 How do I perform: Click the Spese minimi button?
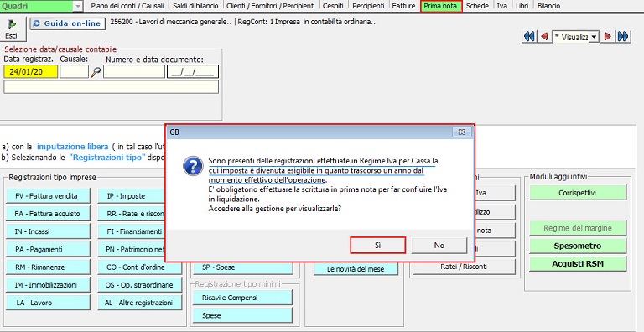click(x=241, y=315)
